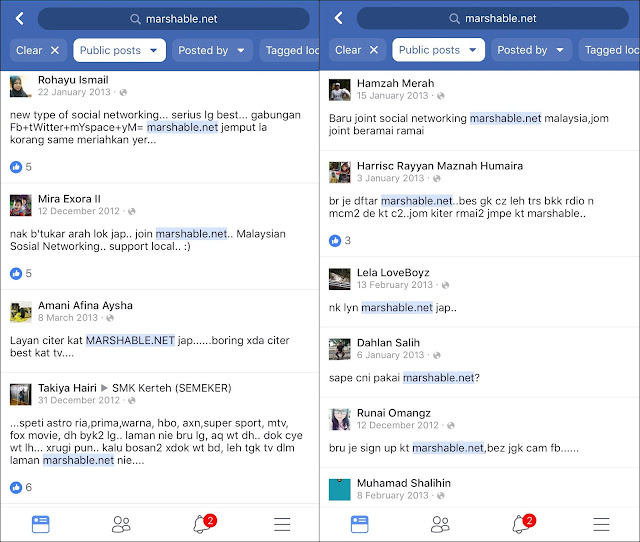Viewport: 640px width, 542px height.
Task: Tap globe privacy icon on Runai Omangz's post
Action: tap(451, 425)
